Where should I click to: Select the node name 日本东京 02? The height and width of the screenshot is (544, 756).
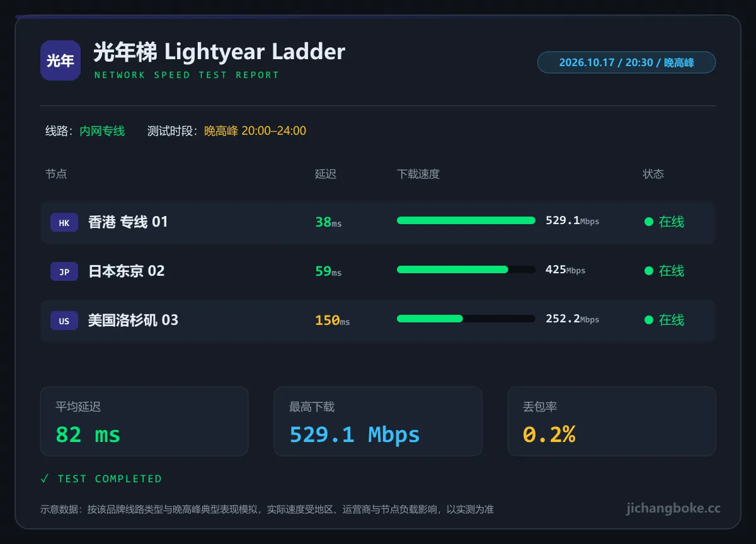click(x=127, y=271)
